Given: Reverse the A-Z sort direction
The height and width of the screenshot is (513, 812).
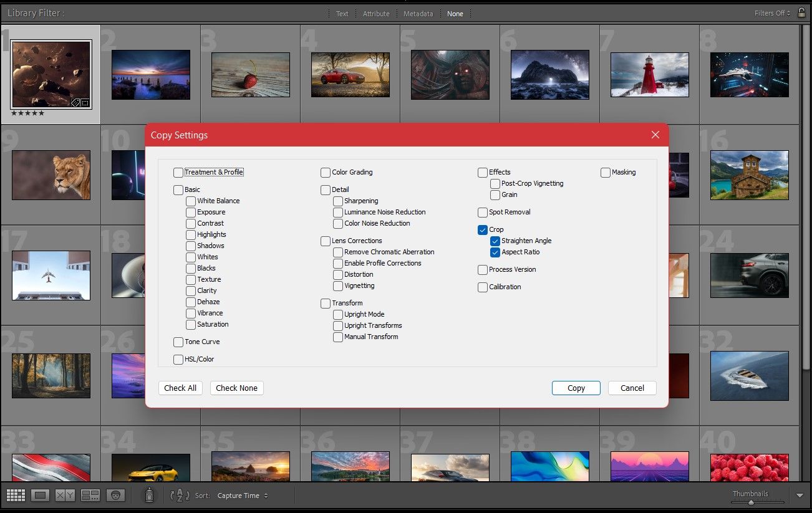Looking at the screenshot, I should pyautogui.click(x=179, y=494).
